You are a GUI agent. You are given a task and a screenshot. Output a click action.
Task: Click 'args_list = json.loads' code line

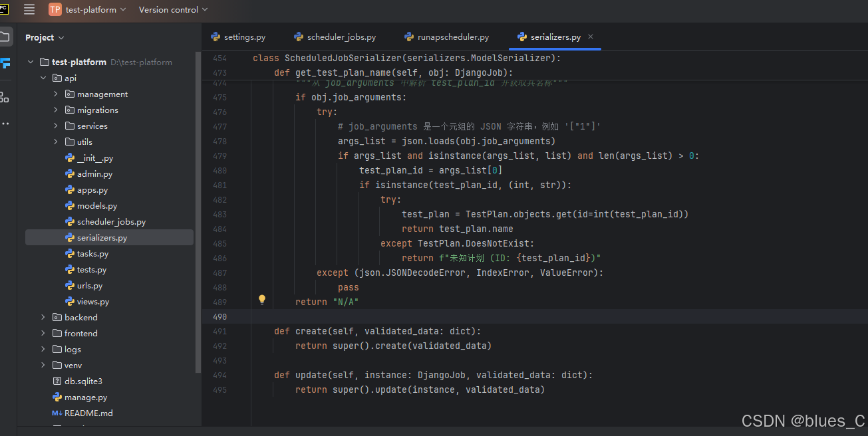[x=446, y=141]
